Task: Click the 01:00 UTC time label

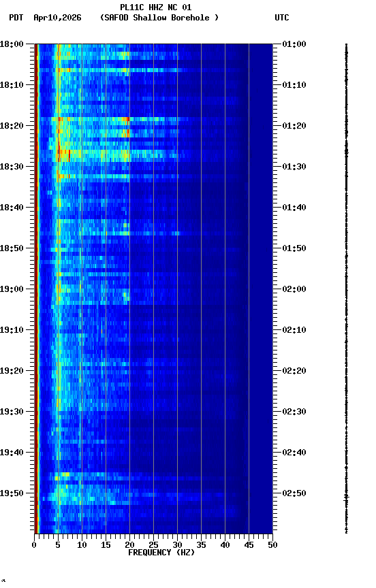Action: (294, 44)
